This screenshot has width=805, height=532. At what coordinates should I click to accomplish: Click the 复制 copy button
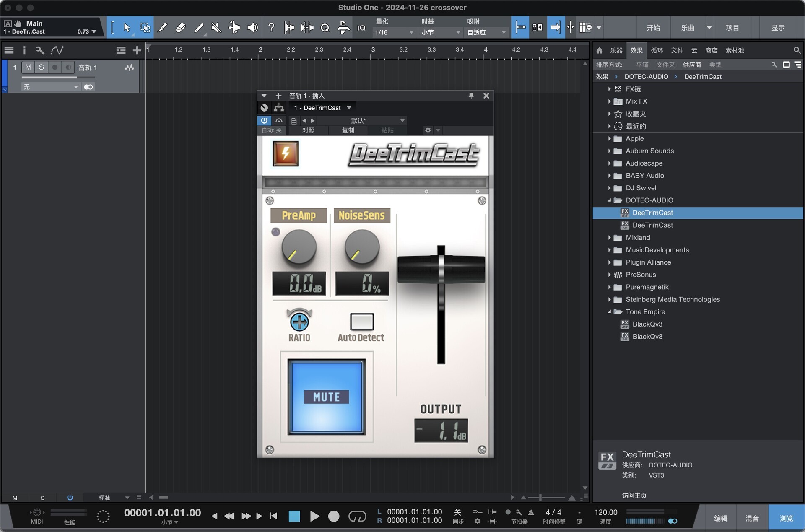(x=348, y=130)
